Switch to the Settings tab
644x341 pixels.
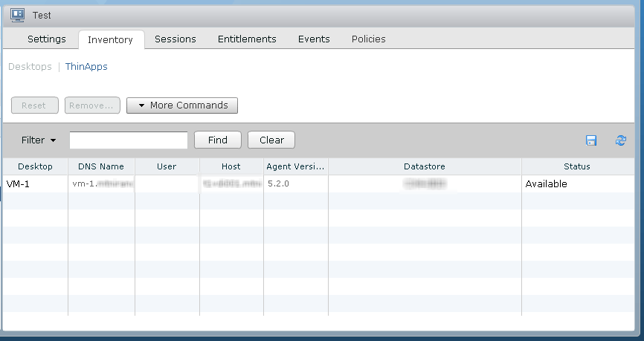[47, 39]
